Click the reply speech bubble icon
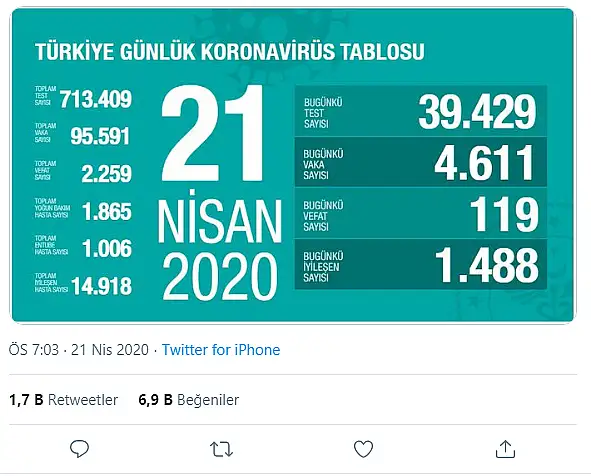The image size is (591, 476). coord(80,448)
